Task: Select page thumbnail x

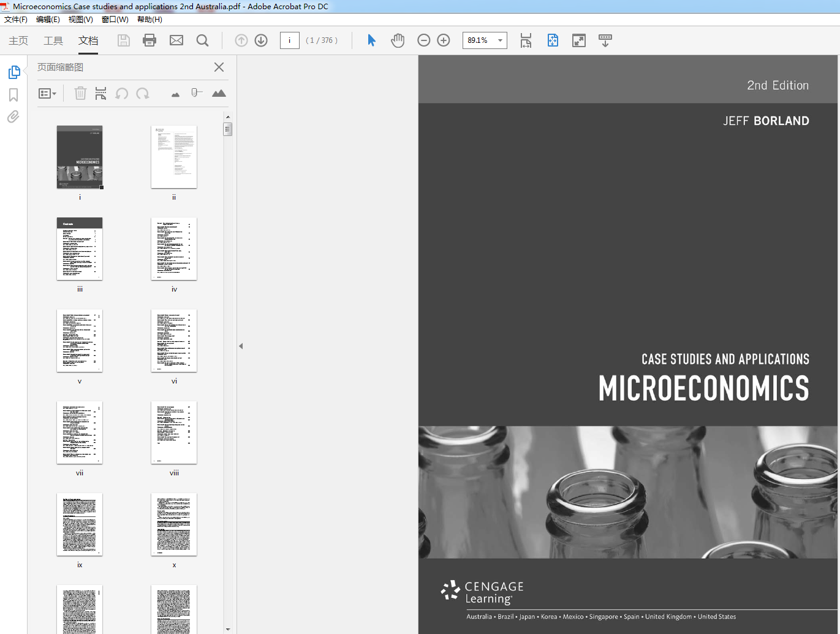Action: pyautogui.click(x=174, y=524)
